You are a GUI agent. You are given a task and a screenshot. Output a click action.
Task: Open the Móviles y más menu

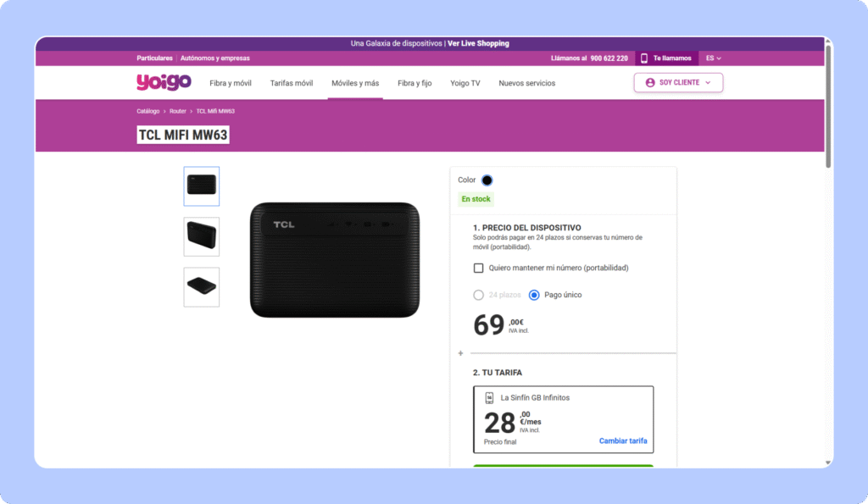(x=355, y=83)
